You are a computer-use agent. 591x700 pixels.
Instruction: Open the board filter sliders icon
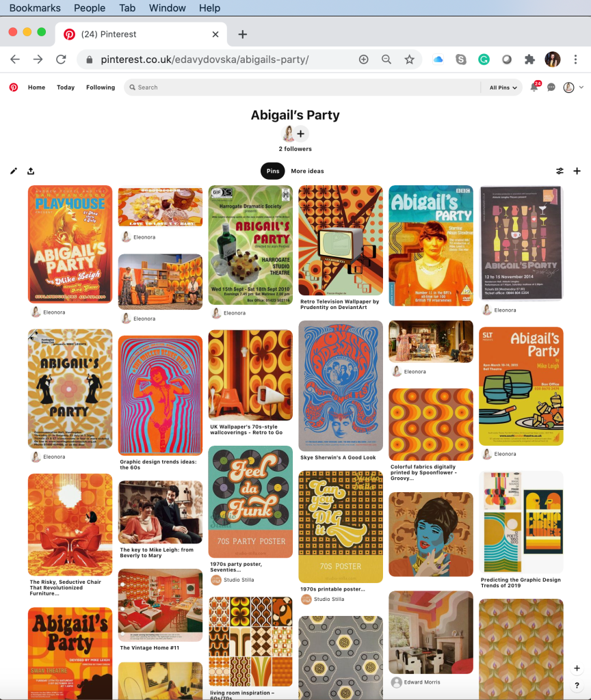click(x=560, y=171)
